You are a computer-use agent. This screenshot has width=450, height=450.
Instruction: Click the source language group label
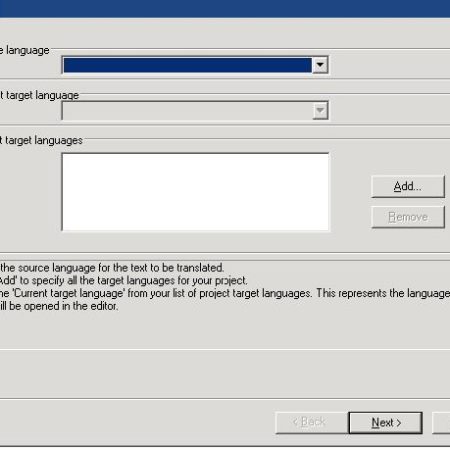(25, 50)
